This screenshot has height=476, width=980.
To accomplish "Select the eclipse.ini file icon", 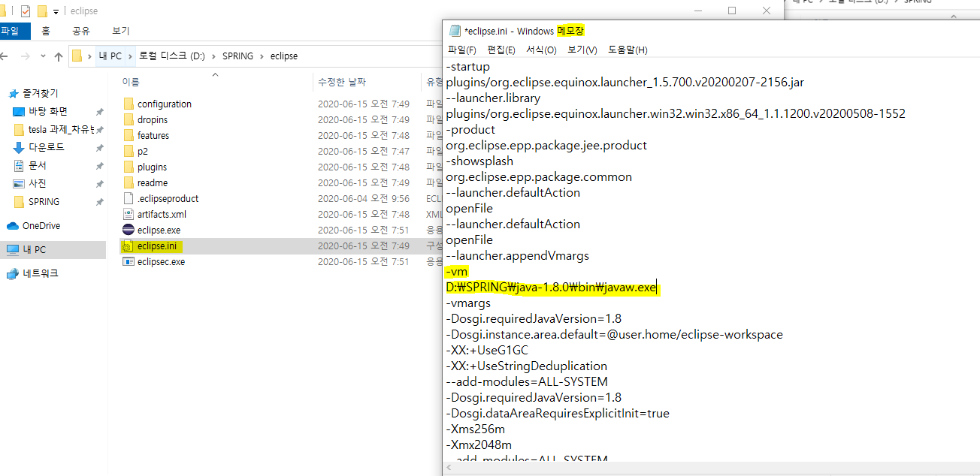I will (128, 246).
